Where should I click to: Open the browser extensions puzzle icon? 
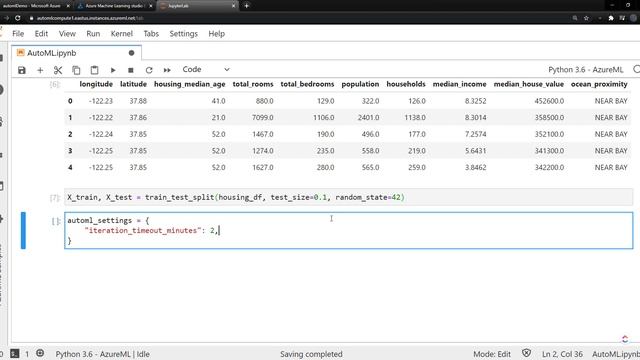coord(611,18)
